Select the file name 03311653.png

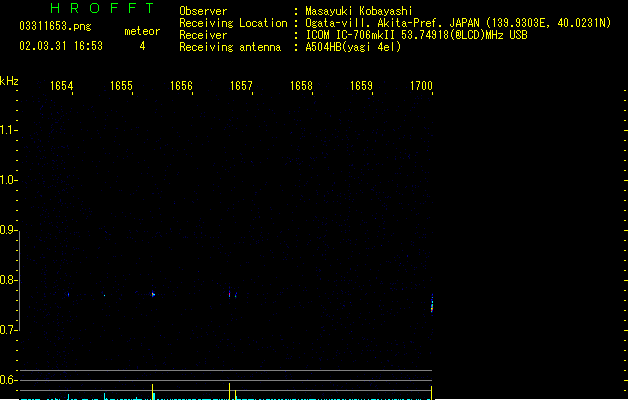pyautogui.click(x=55, y=26)
